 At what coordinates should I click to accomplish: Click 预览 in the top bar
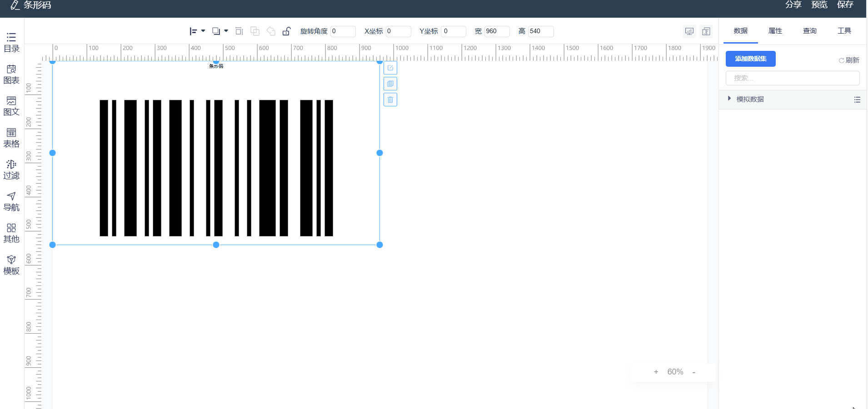tap(819, 5)
